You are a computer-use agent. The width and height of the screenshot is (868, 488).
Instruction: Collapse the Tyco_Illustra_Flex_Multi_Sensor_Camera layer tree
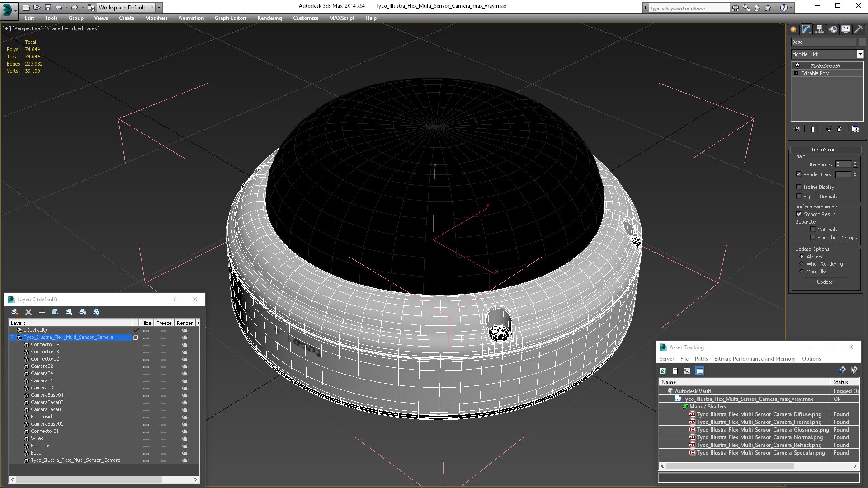pyautogui.click(x=12, y=338)
